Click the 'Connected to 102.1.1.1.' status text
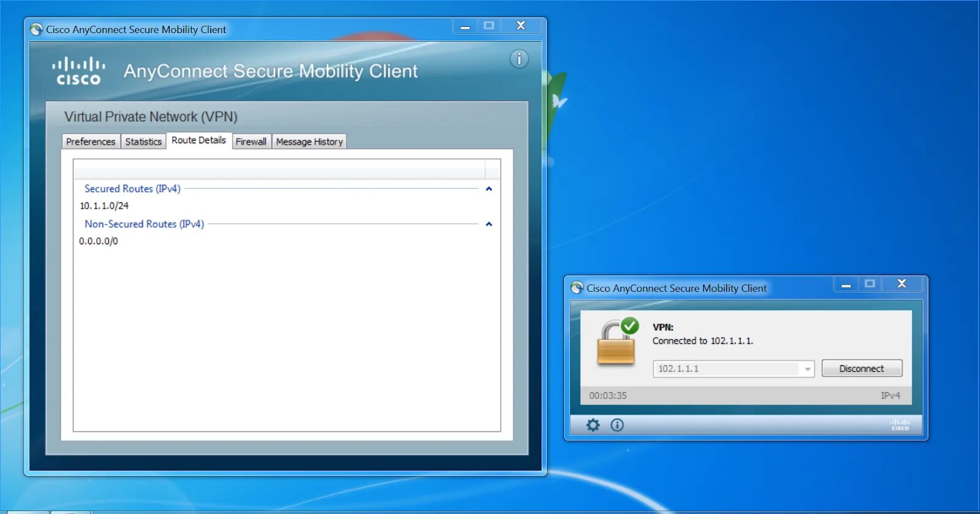The height and width of the screenshot is (514, 980). [703, 341]
